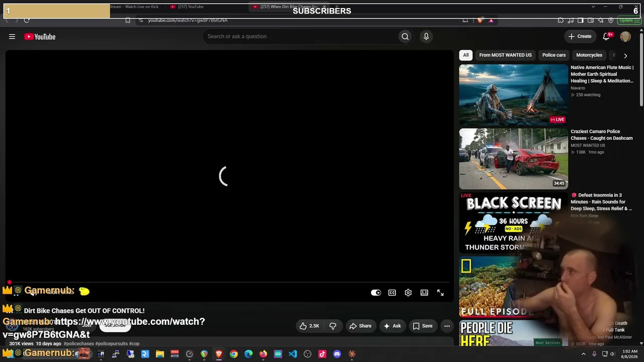Open the taskbar clock and date
Image resolution: width=644 pixels, height=362 pixels.
coord(630,354)
